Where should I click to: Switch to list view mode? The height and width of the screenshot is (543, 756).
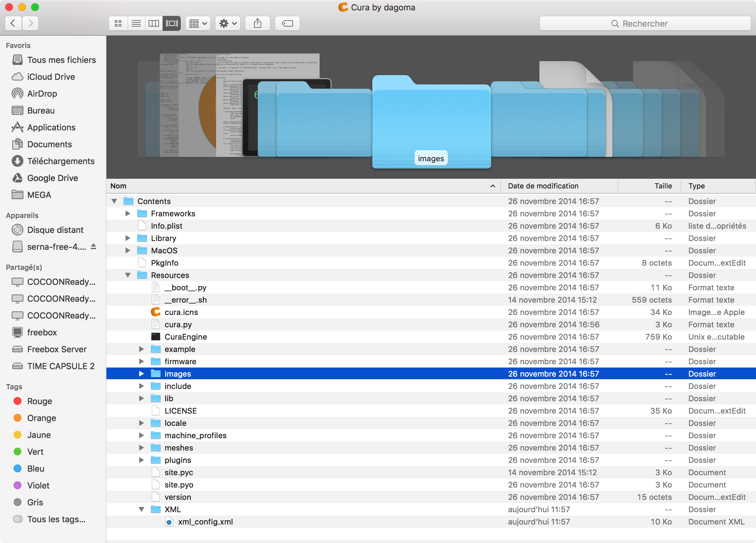pyautogui.click(x=136, y=23)
